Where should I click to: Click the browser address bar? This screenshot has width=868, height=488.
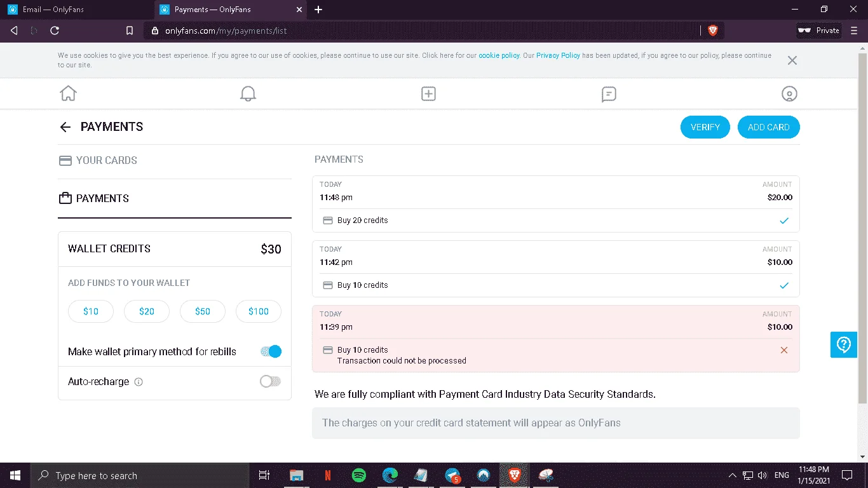[432, 30]
